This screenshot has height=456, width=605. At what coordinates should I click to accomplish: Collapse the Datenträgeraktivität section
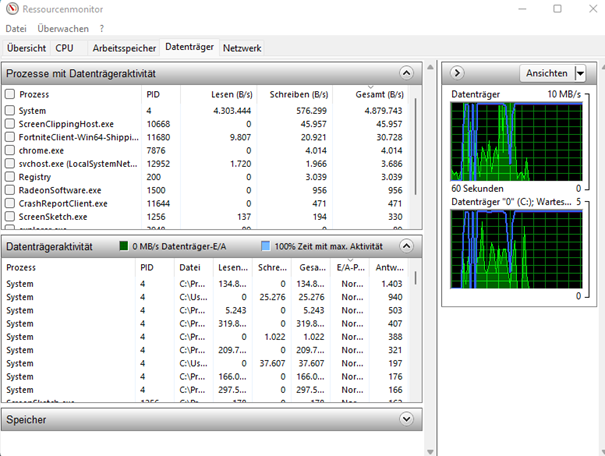(x=406, y=246)
